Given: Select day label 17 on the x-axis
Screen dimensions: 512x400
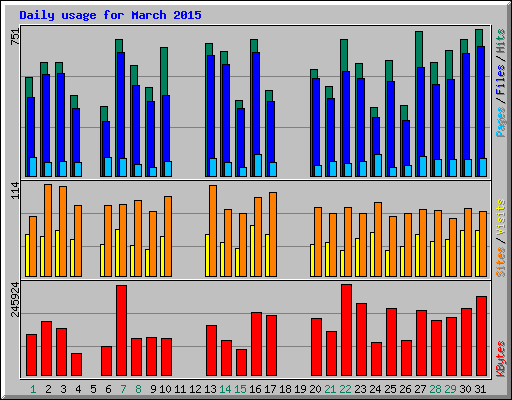Looking at the screenshot, I should coord(270,389).
